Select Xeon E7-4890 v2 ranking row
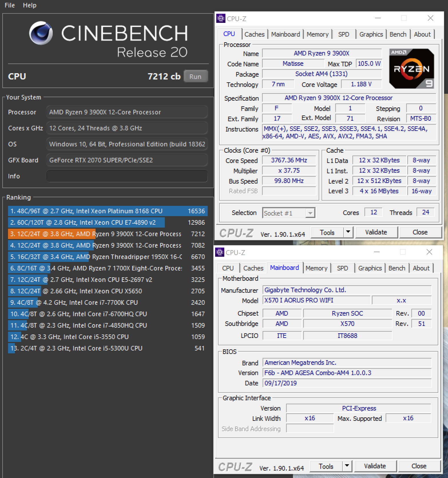 click(108, 222)
